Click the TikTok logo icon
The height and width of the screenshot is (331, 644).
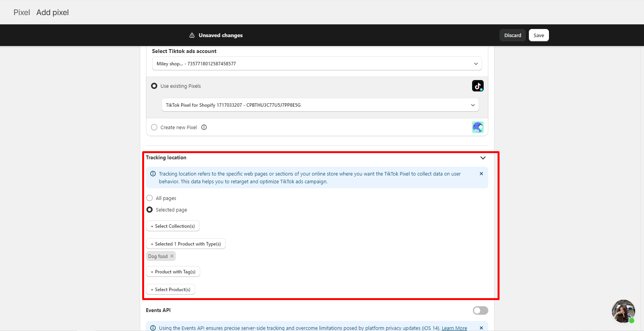coord(477,86)
